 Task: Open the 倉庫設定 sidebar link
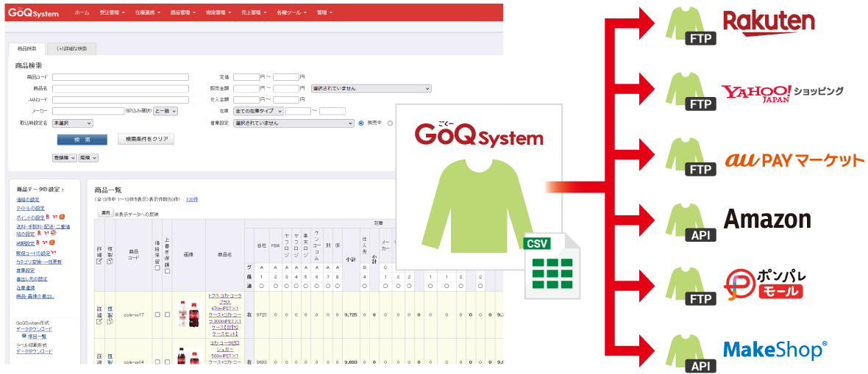point(26,270)
